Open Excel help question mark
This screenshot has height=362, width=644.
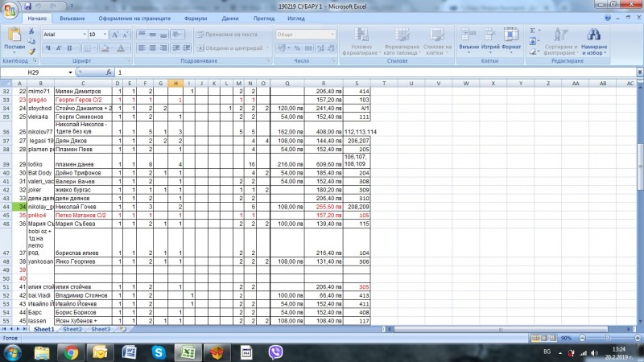pyautogui.click(x=608, y=18)
